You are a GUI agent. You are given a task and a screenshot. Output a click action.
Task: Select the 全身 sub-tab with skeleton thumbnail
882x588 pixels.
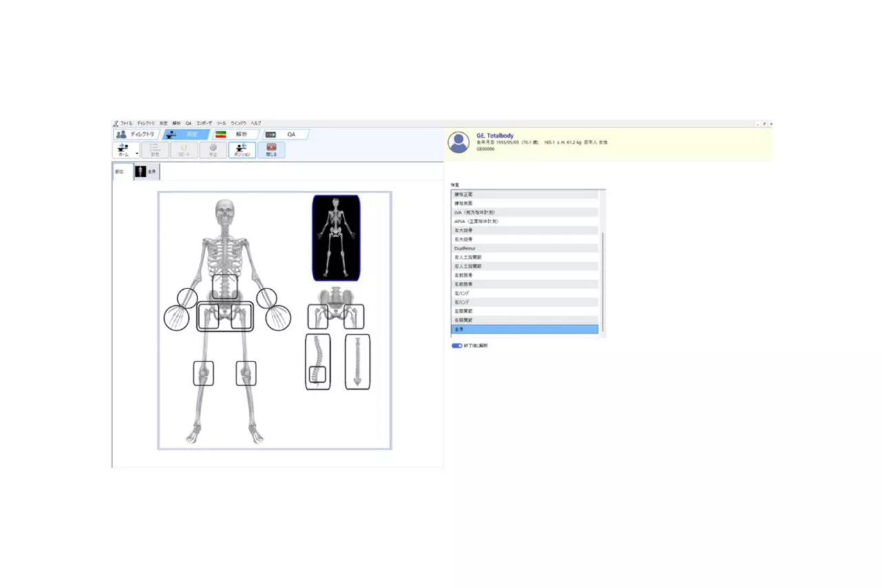[147, 171]
